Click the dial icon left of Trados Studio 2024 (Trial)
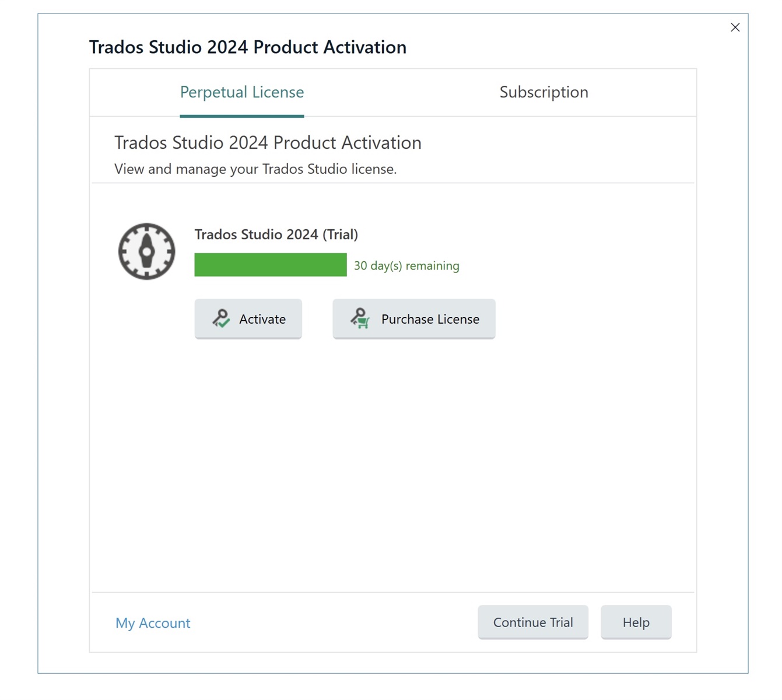The height and width of the screenshot is (700, 782). [x=146, y=251]
